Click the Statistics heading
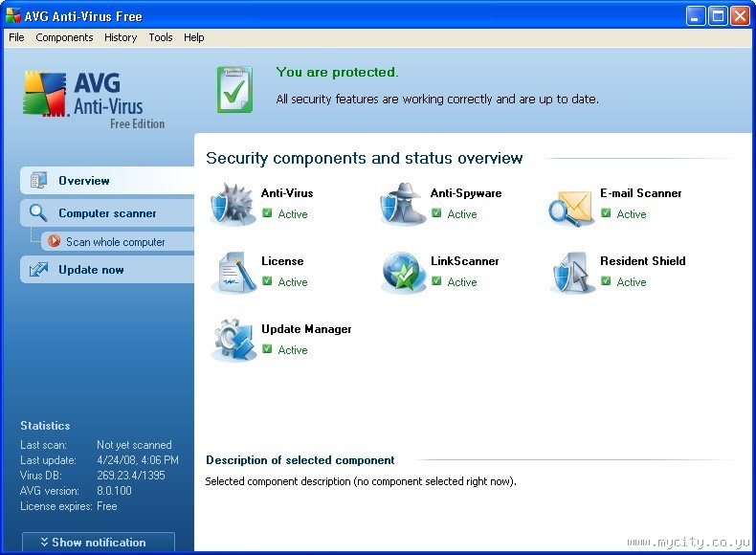The width and height of the screenshot is (756, 555). (x=45, y=425)
